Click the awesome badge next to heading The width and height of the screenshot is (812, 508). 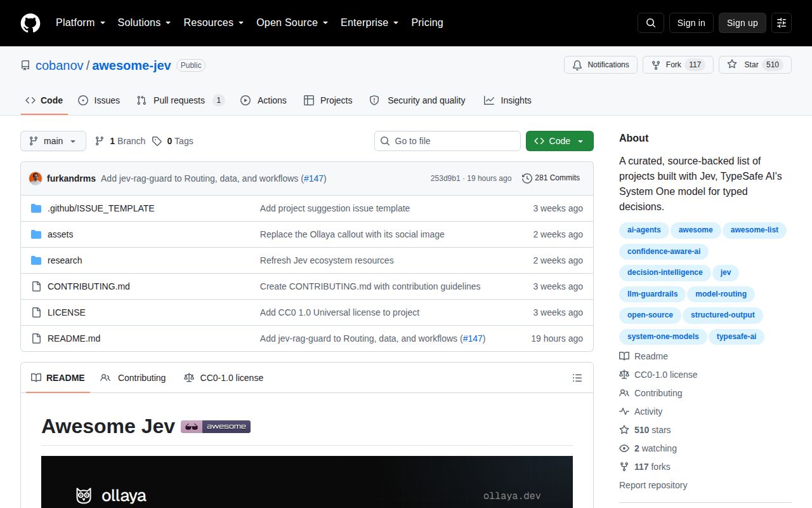point(216,427)
